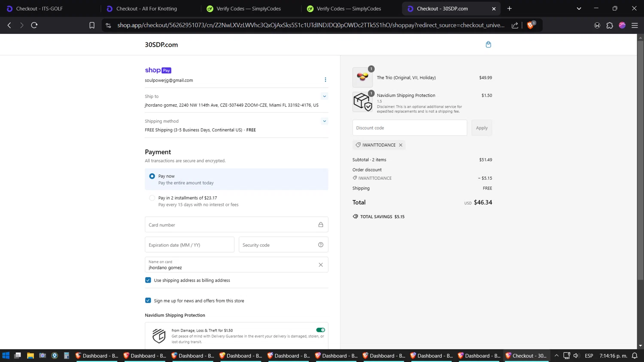Show hidden system tray icons
This screenshot has height=362, width=644.
tap(556, 356)
